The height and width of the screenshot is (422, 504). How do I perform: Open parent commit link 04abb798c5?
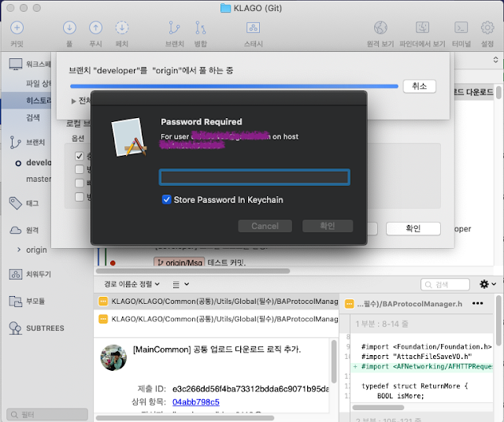coord(196,402)
